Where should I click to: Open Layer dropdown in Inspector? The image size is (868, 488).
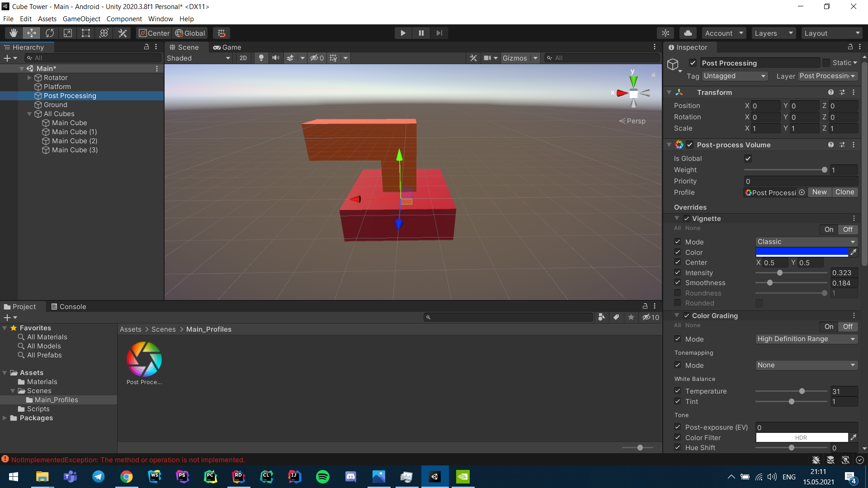point(828,76)
